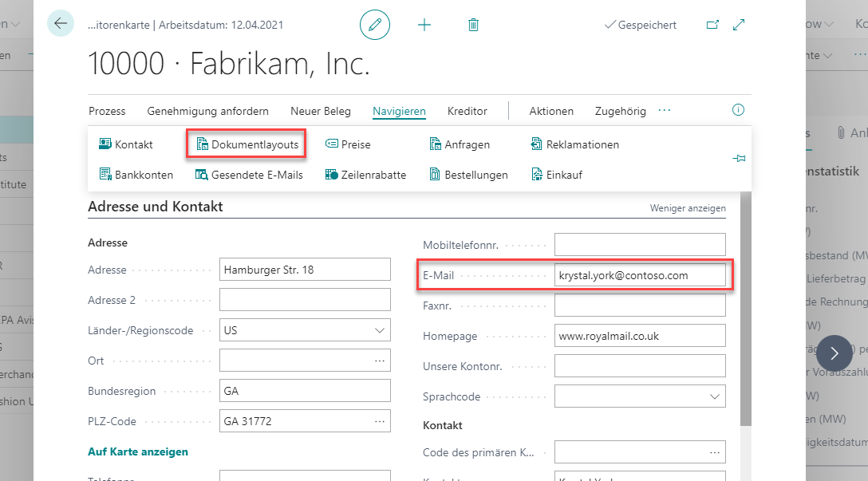Viewport: 868px width, 481px height.
Task: Click the trash can delete icon
Action: click(473, 25)
